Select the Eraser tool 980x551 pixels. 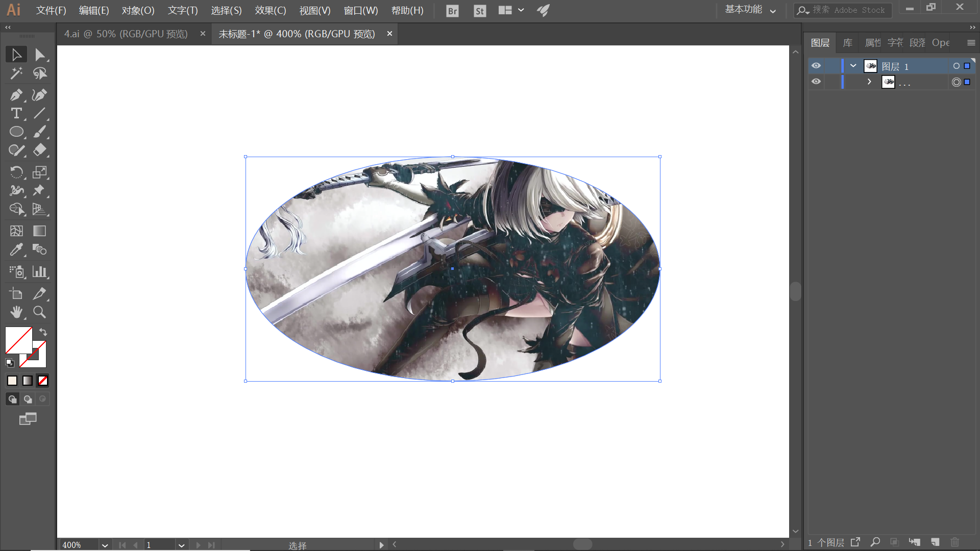[40, 150]
